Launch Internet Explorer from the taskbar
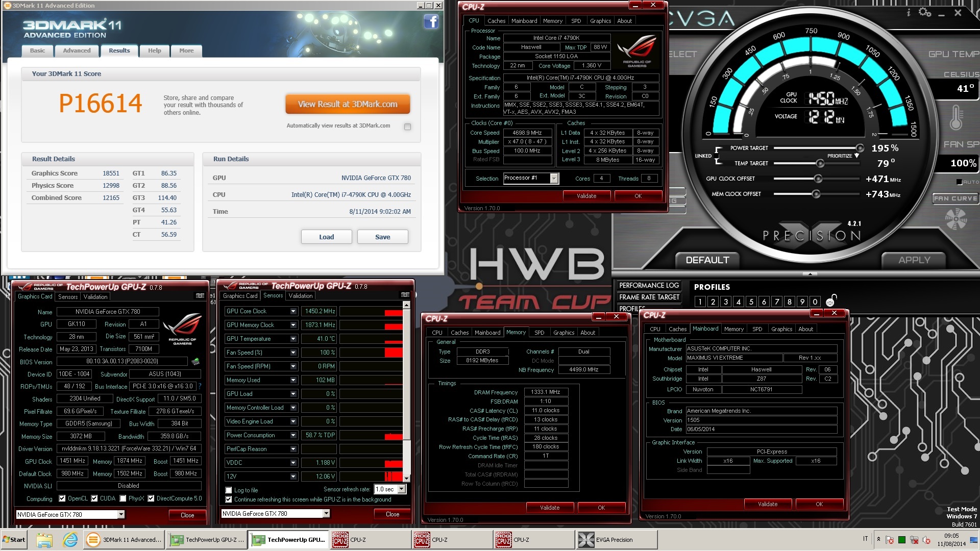 click(70, 540)
